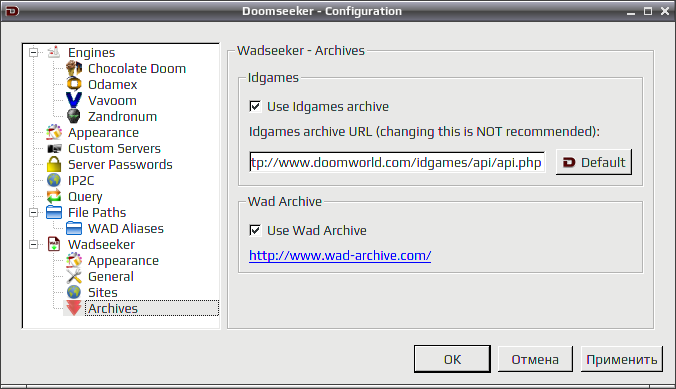
Task: Disable the Use Idgames archive checkbox
Action: [x=255, y=106]
